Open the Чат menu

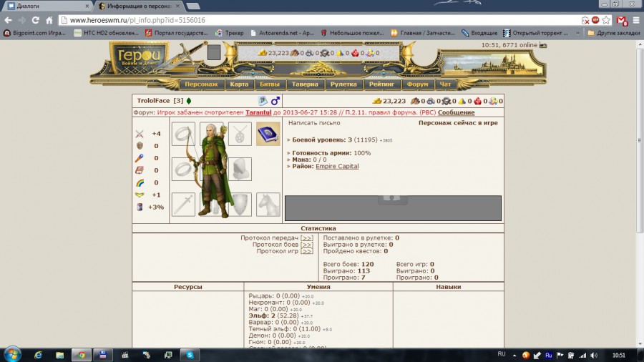pyautogui.click(x=445, y=84)
